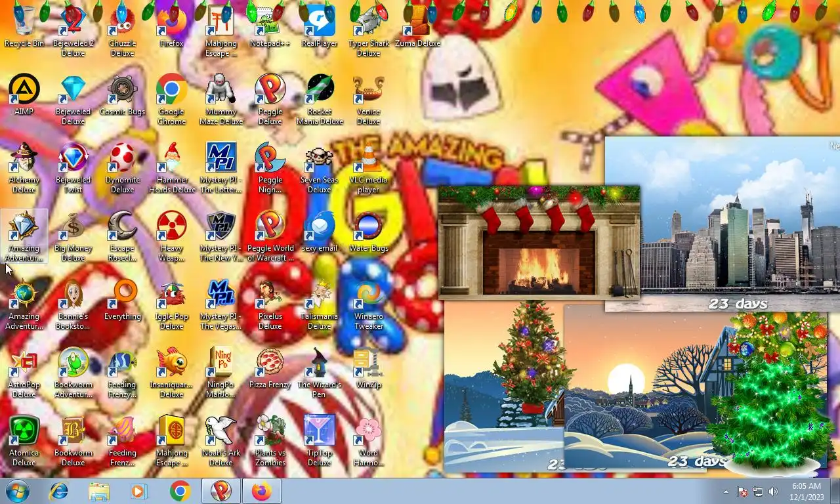Select the Firefox desktop shortcut
Screen dimensions: 840x504
[x=171, y=28]
